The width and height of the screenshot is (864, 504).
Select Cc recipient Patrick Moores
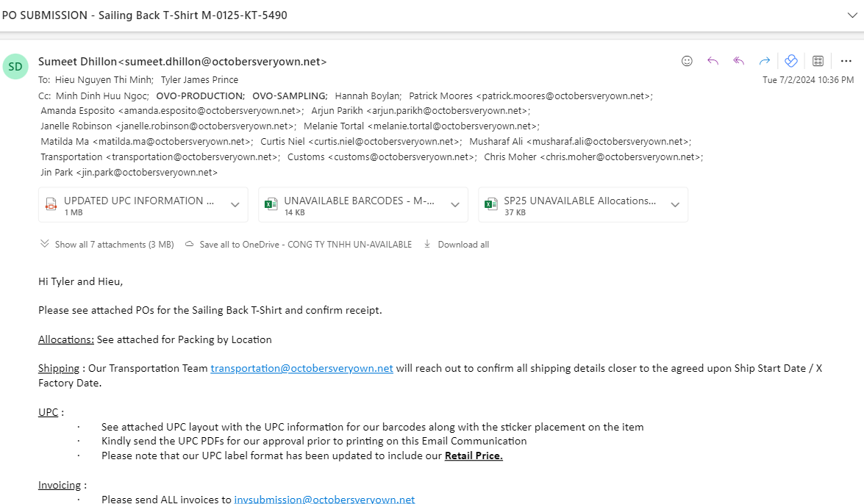531,96
